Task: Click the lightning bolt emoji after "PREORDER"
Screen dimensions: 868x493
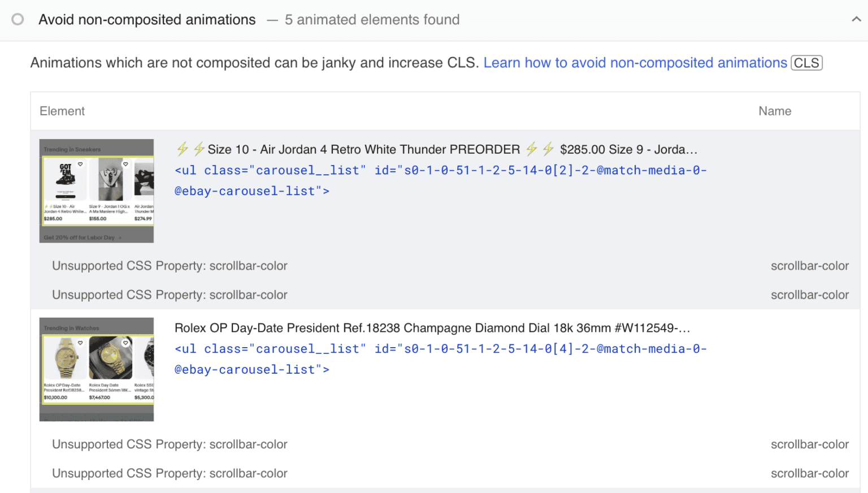Action: point(531,149)
